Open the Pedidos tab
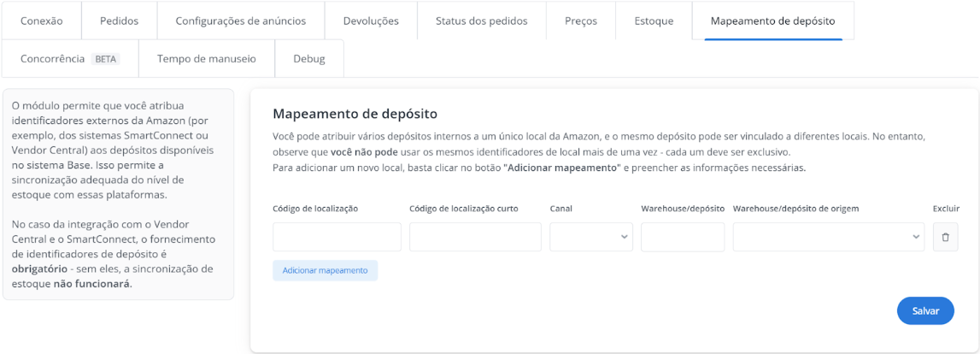The height and width of the screenshot is (354, 980). [120, 21]
